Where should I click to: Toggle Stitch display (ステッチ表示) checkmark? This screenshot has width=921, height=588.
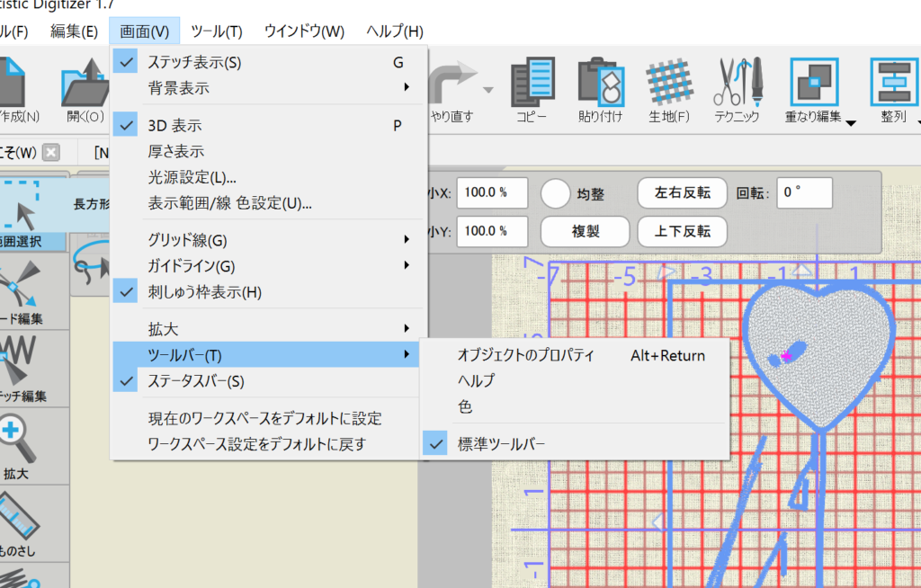pyautogui.click(x=194, y=62)
